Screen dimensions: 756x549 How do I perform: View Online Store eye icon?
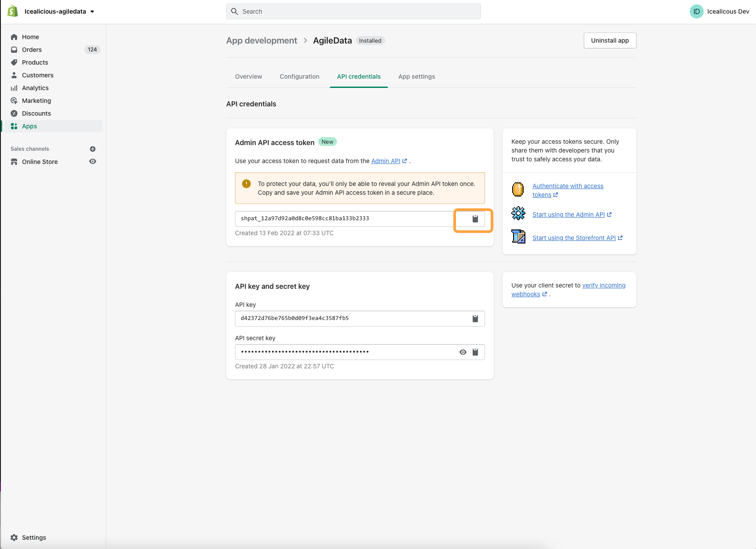pos(93,161)
